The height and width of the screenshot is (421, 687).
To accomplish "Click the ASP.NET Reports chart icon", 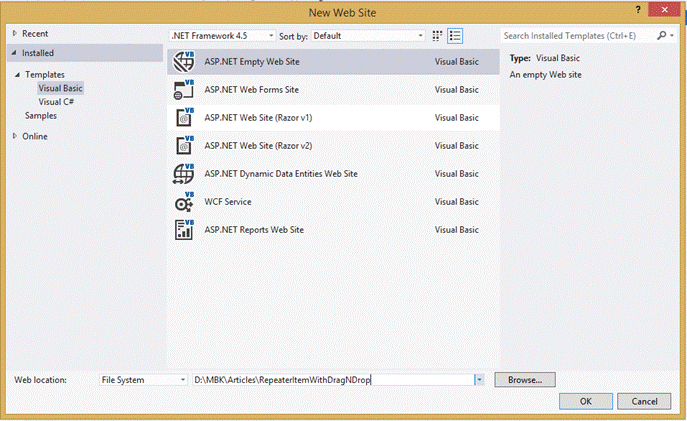I will coord(184,230).
